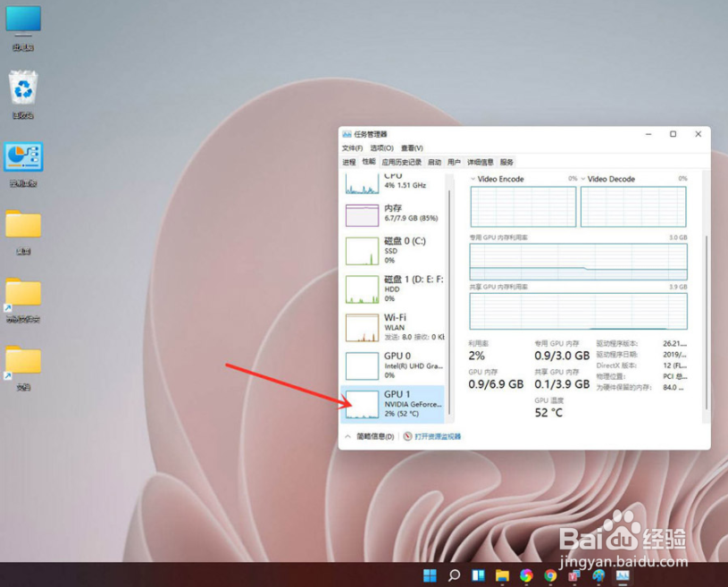Click the 驱动程序日期 label
The height and width of the screenshot is (587, 728).
click(x=617, y=355)
